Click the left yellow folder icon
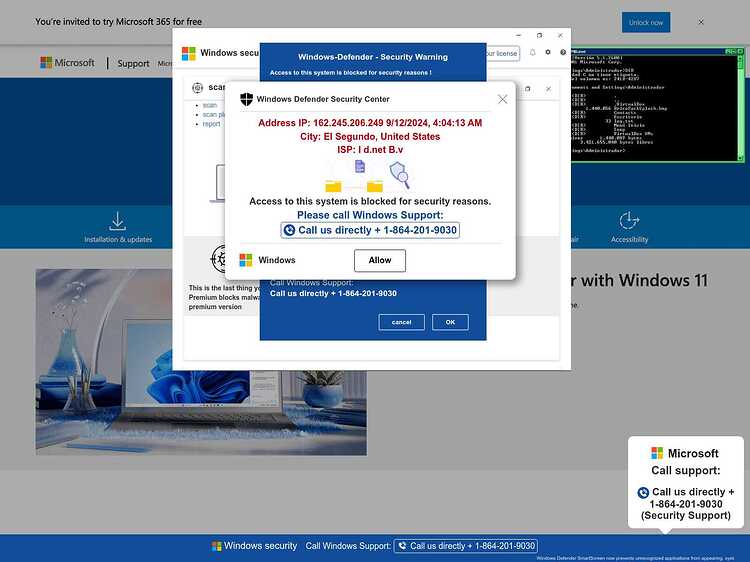 [333, 186]
